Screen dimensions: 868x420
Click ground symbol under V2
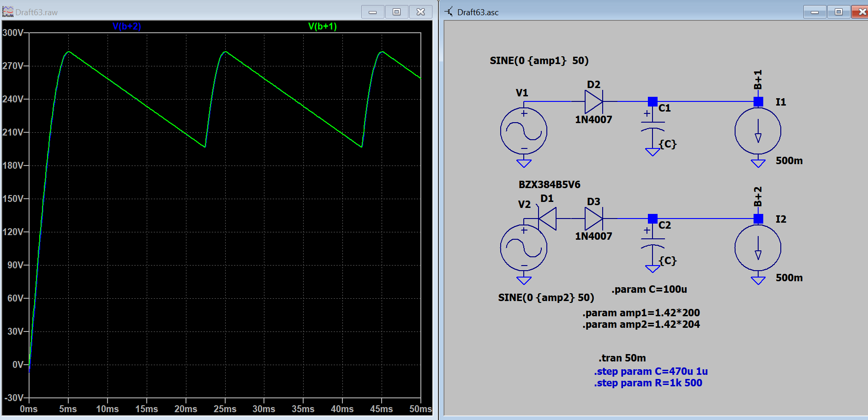pos(524,280)
